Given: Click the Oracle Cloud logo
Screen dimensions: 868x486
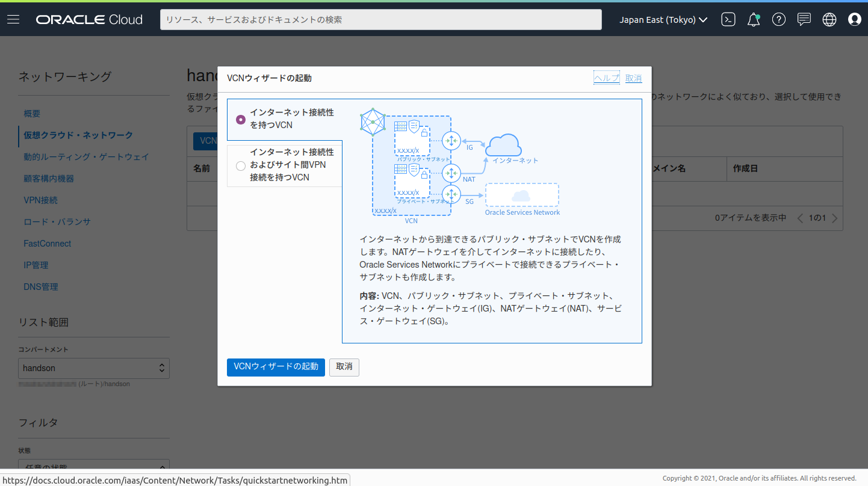Looking at the screenshot, I should (x=89, y=20).
